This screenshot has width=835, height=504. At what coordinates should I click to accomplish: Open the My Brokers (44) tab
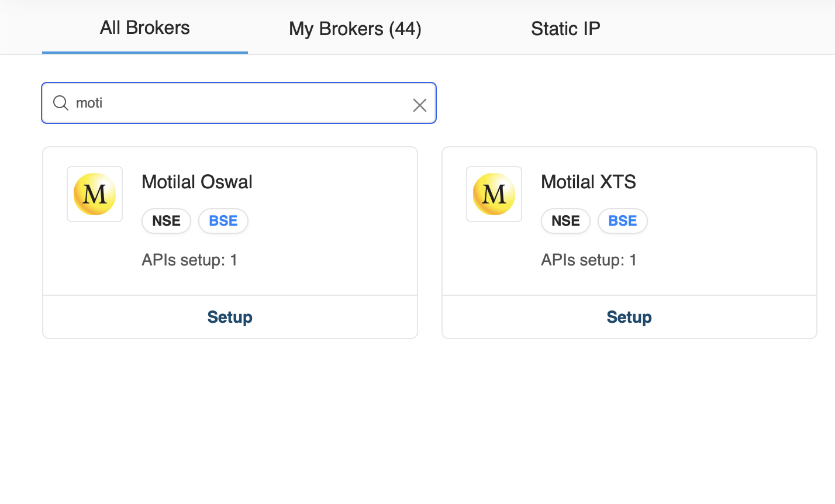coord(355,29)
